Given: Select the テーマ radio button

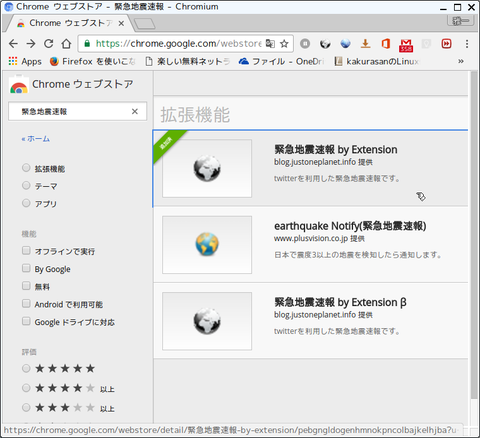Looking at the screenshot, I should (x=26, y=185).
